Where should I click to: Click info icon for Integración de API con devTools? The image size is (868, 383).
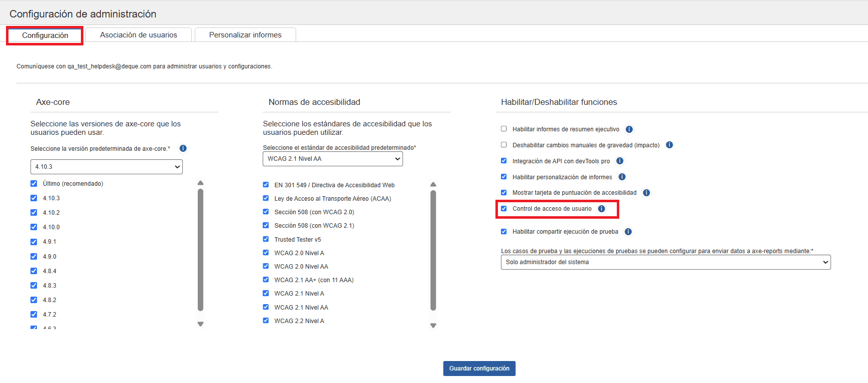(620, 161)
